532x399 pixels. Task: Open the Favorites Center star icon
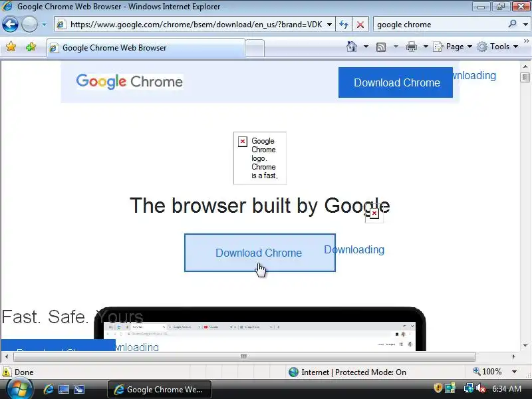(11, 47)
